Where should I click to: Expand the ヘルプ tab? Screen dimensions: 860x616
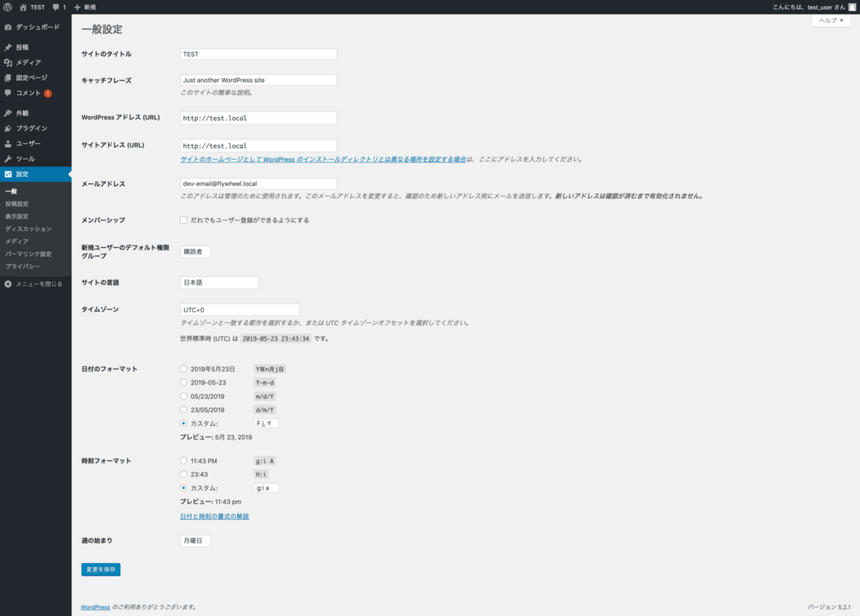coord(831,20)
